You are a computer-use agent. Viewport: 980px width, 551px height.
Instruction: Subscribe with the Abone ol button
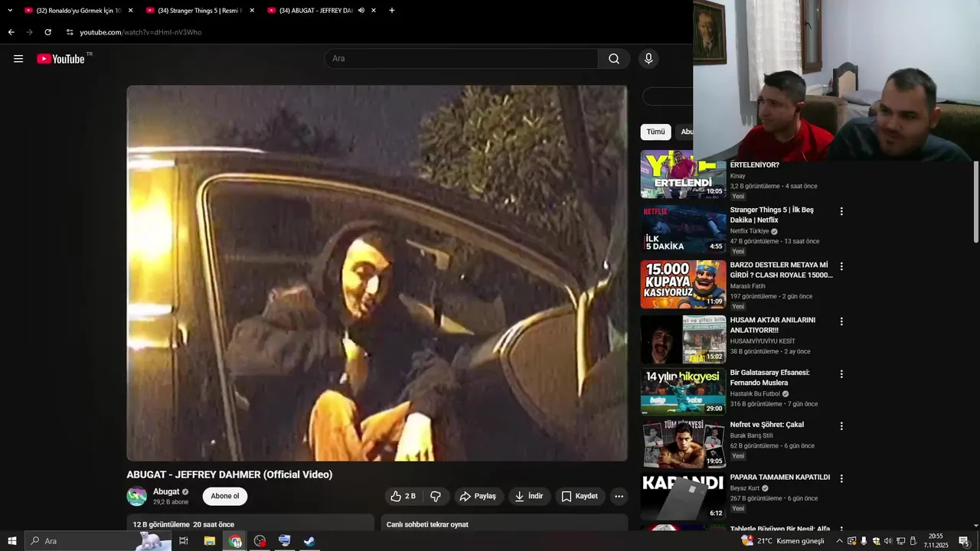coord(225,496)
